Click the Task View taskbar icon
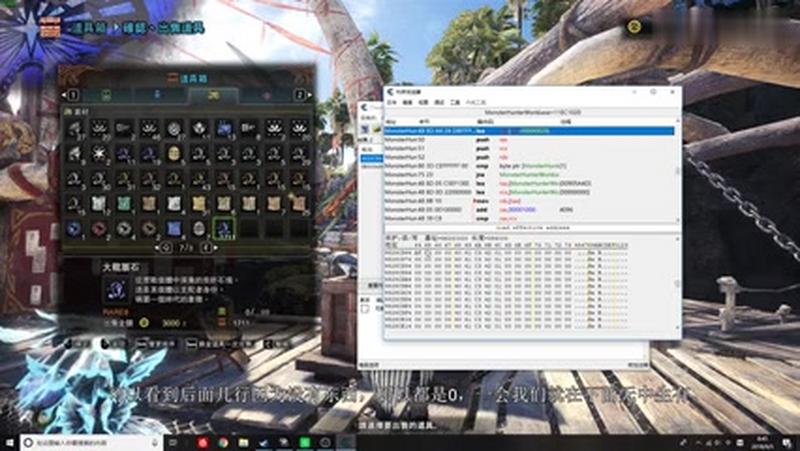800x451 pixels. pos(174,441)
